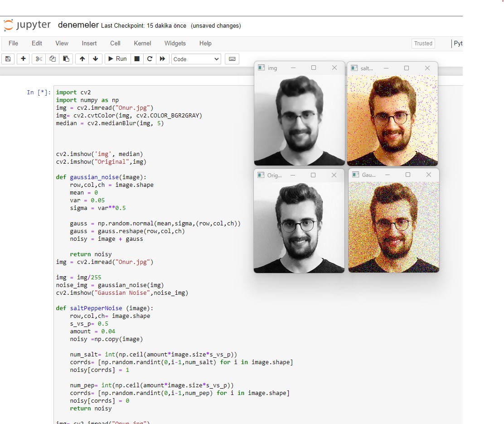Open the Help menu

205,44
